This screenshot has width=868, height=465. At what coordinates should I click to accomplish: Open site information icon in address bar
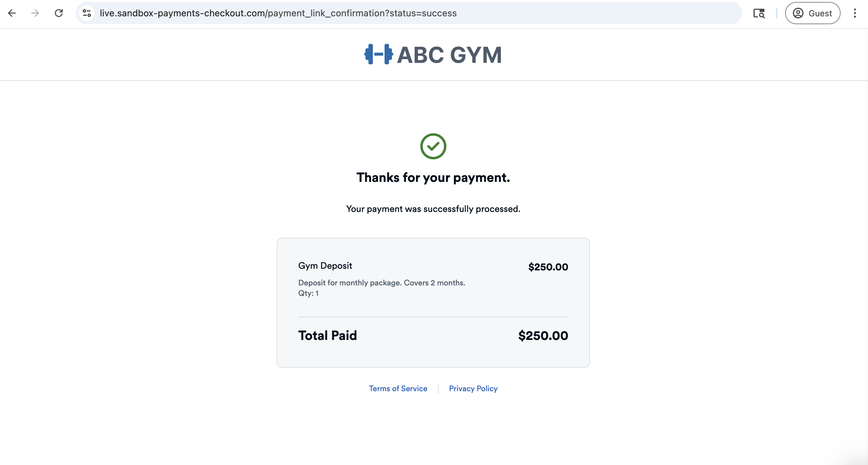point(87,13)
